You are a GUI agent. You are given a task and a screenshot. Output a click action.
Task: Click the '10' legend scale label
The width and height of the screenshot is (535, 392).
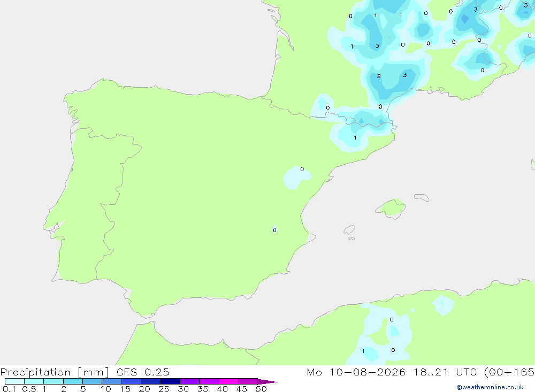106,389
